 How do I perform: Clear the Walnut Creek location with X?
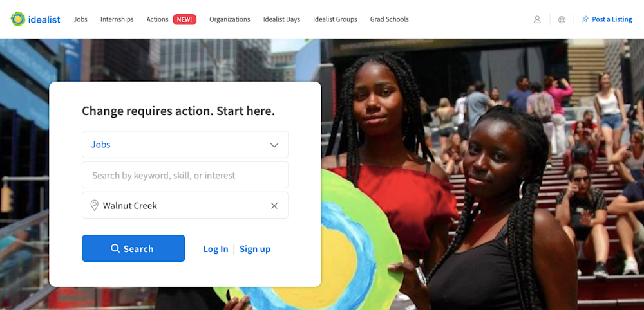pyautogui.click(x=274, y=205)
